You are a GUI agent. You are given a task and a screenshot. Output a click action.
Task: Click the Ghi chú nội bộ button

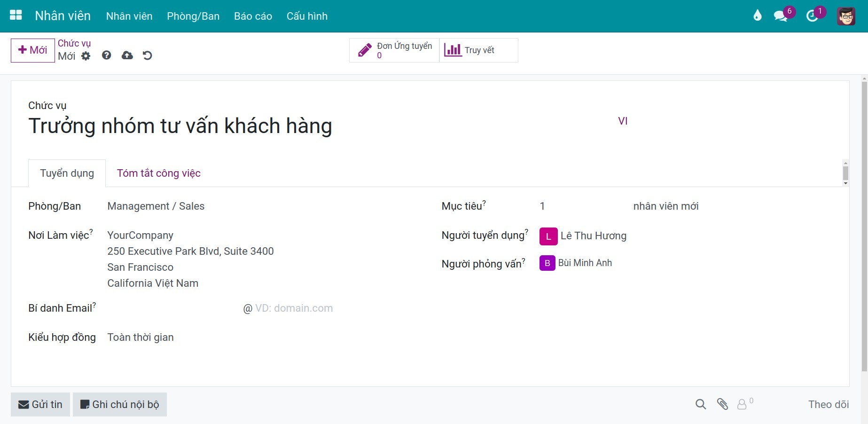(120, 404)
